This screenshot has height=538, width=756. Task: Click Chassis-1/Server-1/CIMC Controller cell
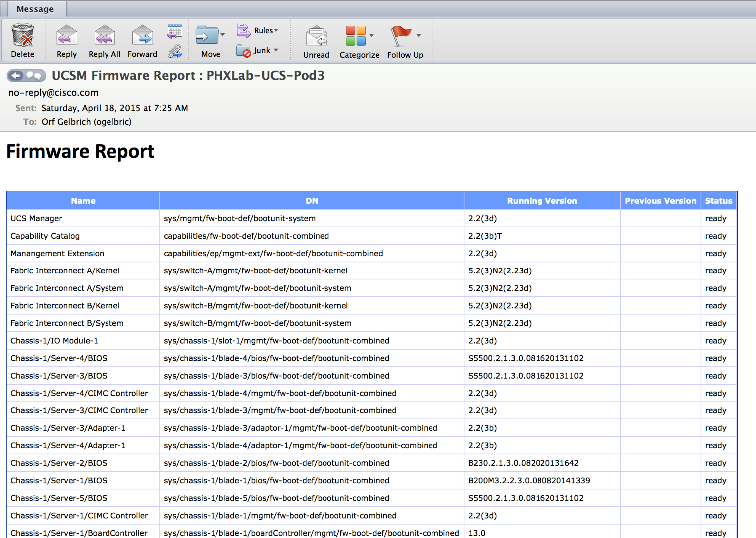[83, 515]
